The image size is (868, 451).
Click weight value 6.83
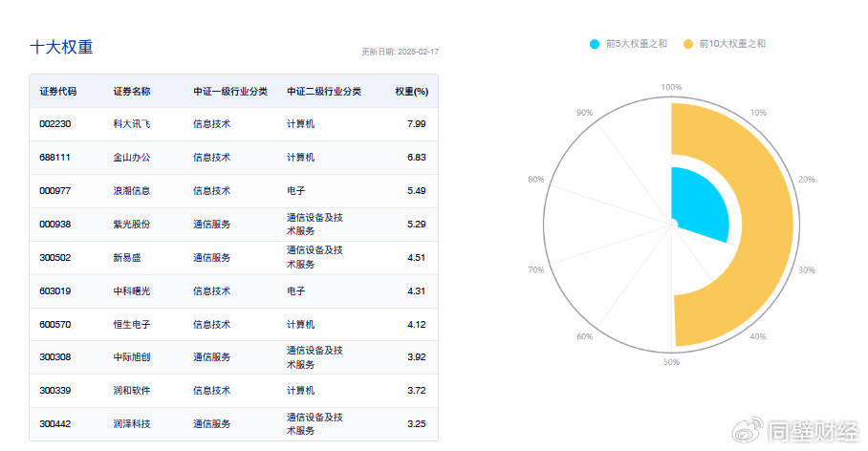click(x=416, y=157)
